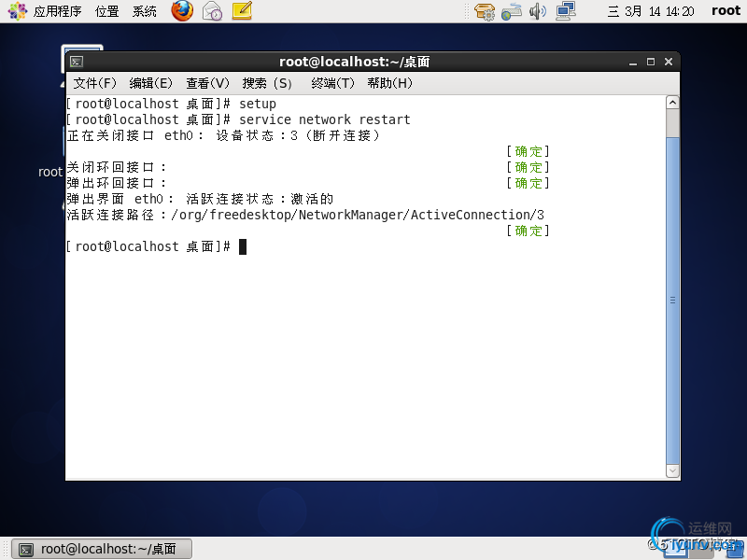Click the root desktop icon label

pos(50,172)
